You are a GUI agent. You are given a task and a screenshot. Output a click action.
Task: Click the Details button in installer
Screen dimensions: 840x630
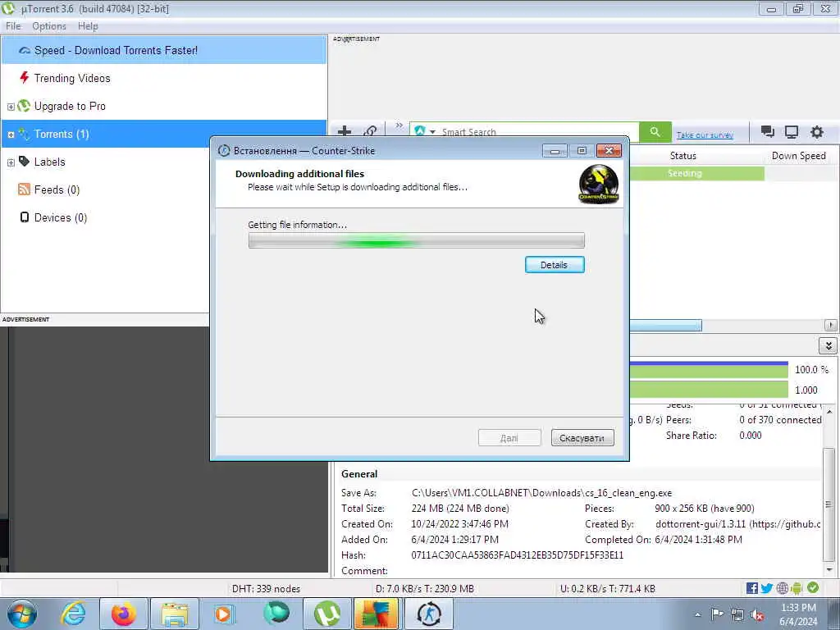click(x=555, y=265)
